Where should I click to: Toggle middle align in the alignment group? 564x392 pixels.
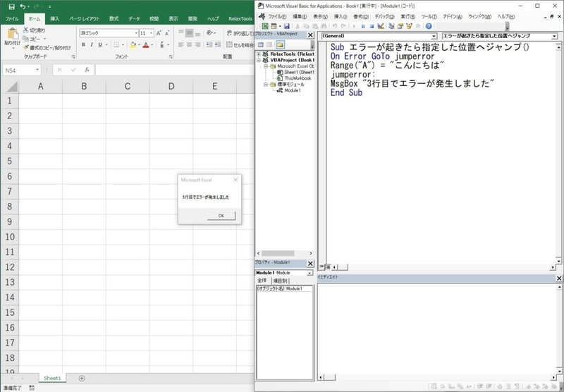tap(190, 33)
